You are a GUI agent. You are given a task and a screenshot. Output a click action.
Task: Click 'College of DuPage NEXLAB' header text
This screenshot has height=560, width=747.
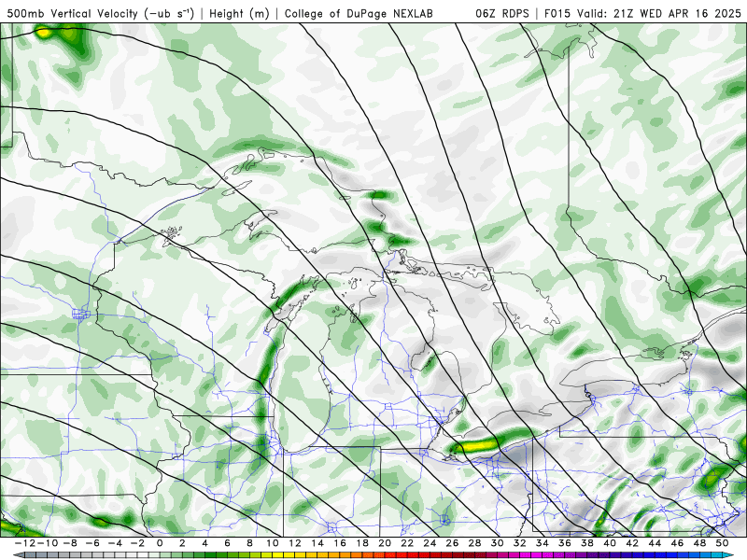tap(359, 13)
